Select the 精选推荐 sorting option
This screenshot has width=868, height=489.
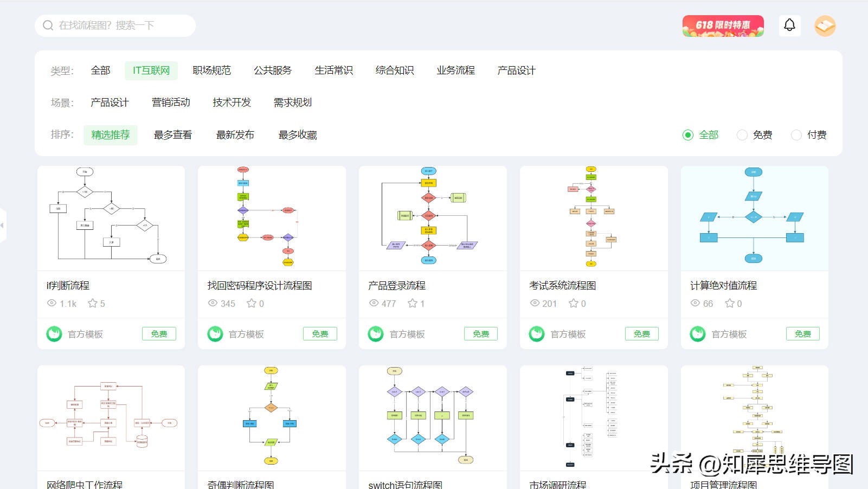point(111,135)
